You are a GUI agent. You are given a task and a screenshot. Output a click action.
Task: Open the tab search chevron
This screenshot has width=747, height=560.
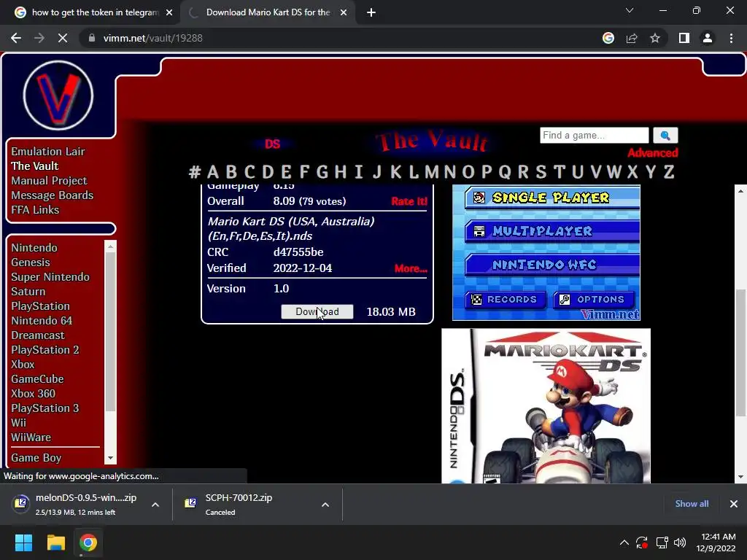(630, 10)
